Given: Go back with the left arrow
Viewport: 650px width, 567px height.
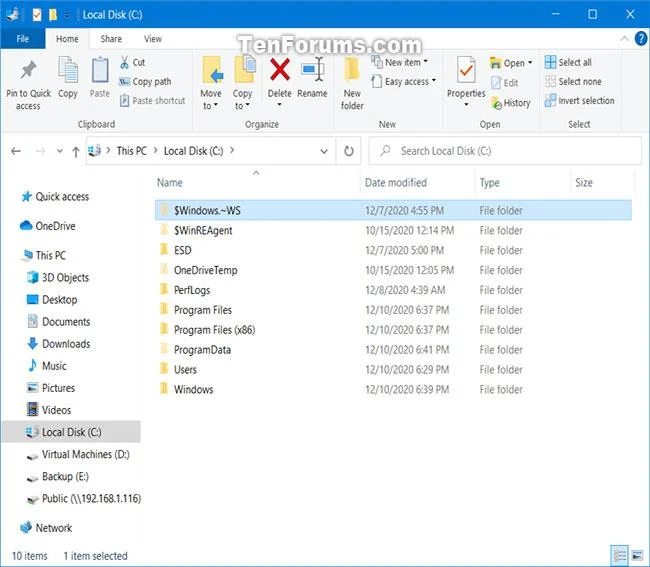Looking at the screenshot, I should [16, 151].
